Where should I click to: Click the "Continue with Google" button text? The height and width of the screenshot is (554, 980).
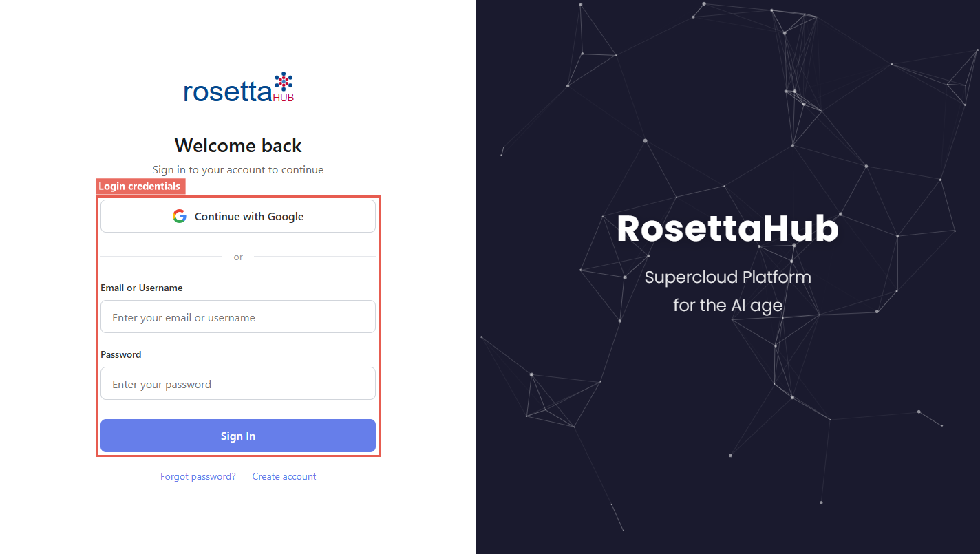(249, 216)
